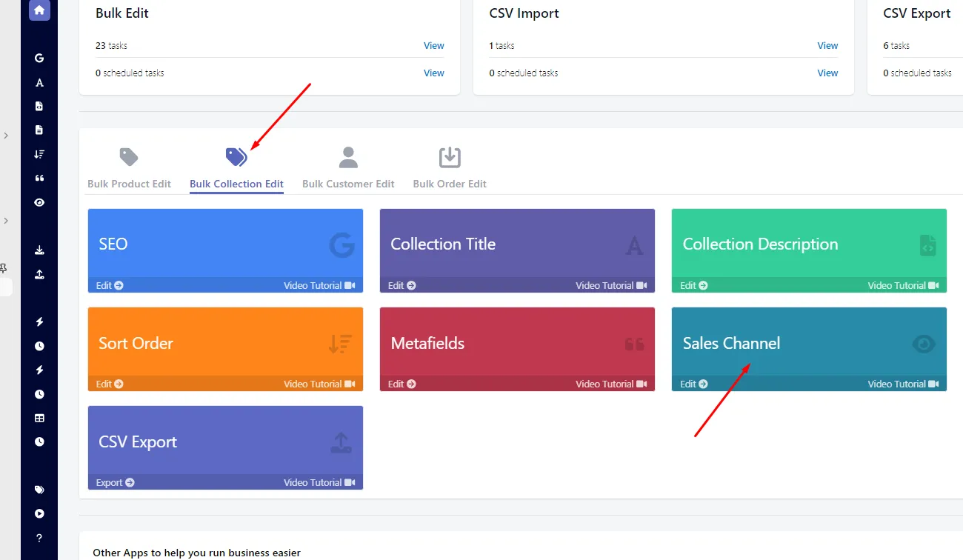
Task: Select the eye icon in the sidebar
Action: click(x=39, y=202)
